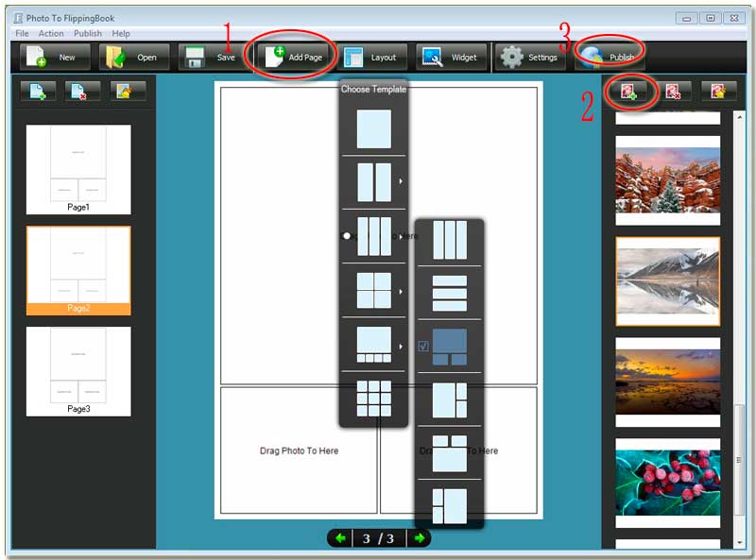756x560 pixels.
Task: Choose the large-photo-with-four-small-below template
Action: (x=373, y=345)
